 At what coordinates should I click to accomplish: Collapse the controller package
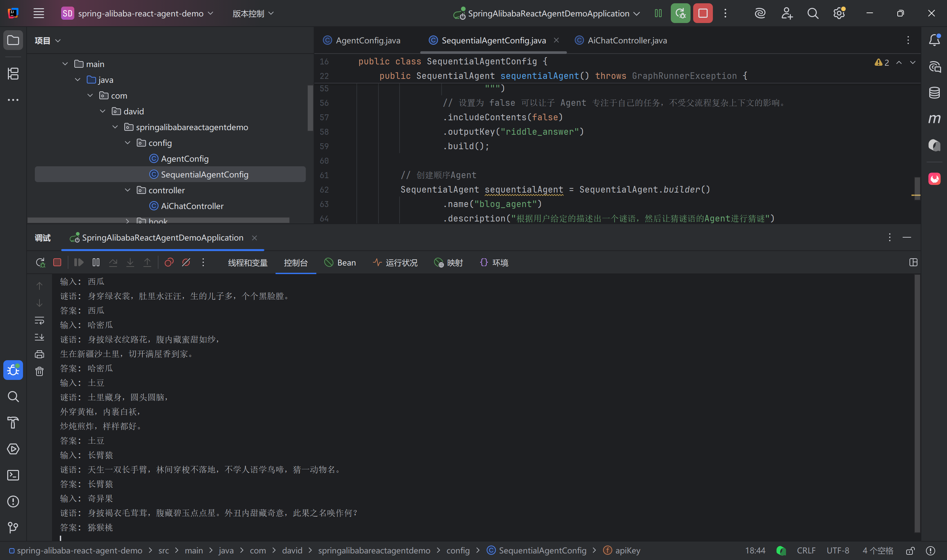128,190
